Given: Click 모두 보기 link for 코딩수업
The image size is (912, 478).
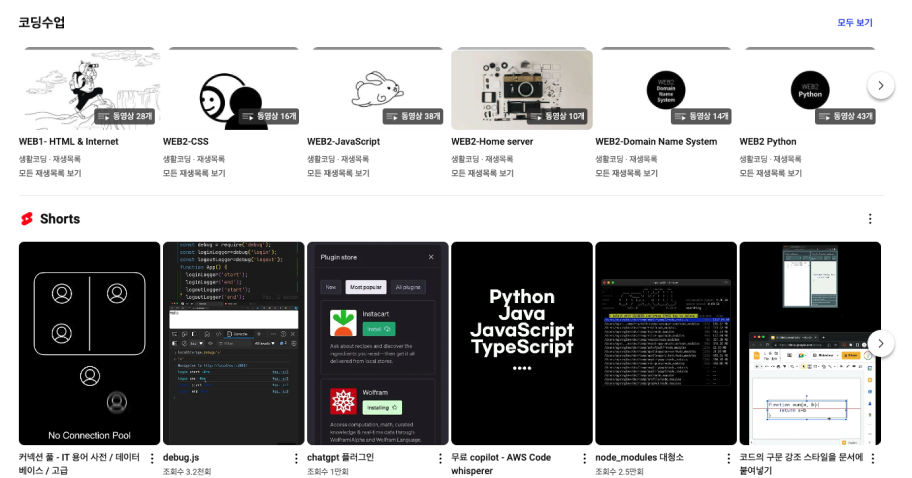Looking at the screenshot, I should pyautogui.click(x=854, y=23).
